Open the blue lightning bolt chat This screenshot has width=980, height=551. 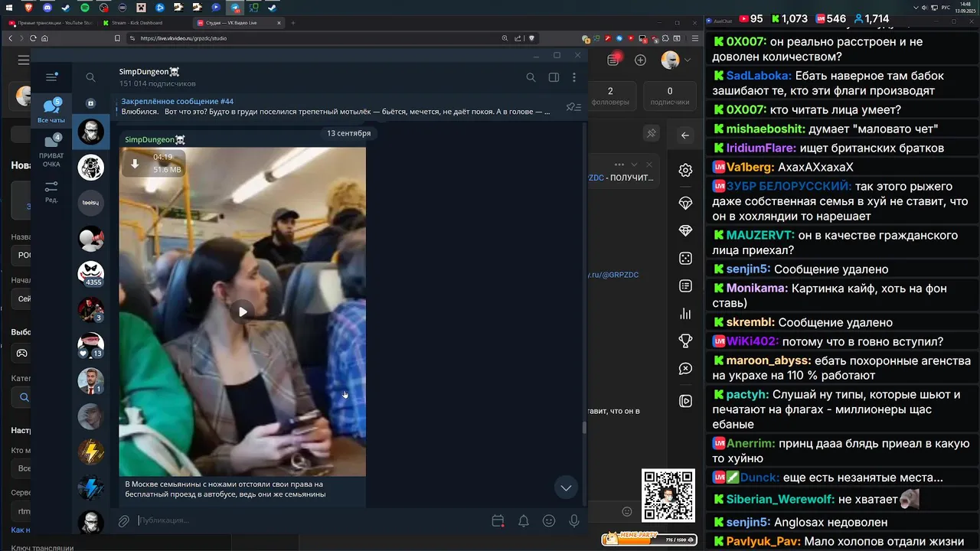click(90, 487)
